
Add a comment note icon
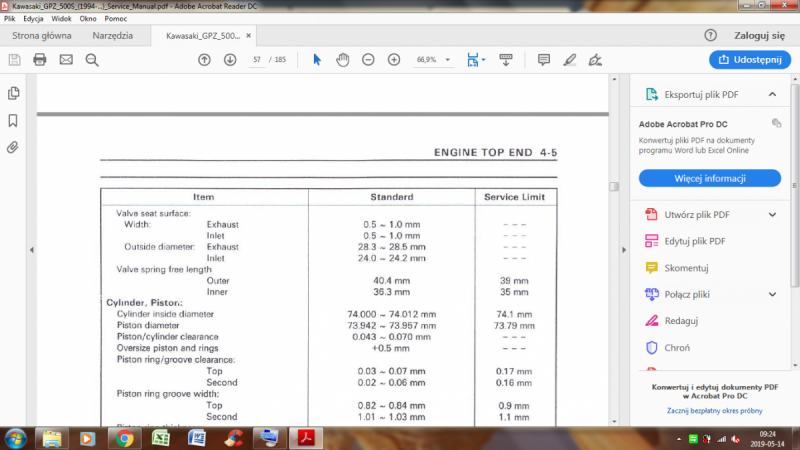(x=544, y=60)
